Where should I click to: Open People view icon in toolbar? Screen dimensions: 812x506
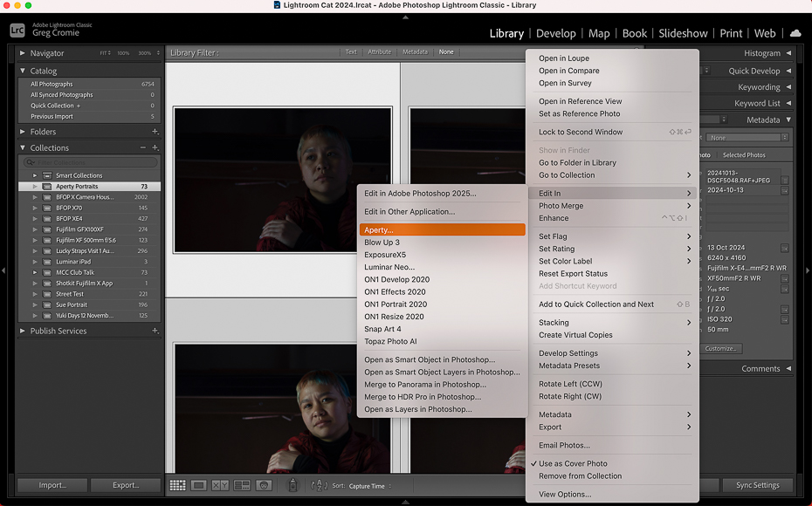point(263,485)
